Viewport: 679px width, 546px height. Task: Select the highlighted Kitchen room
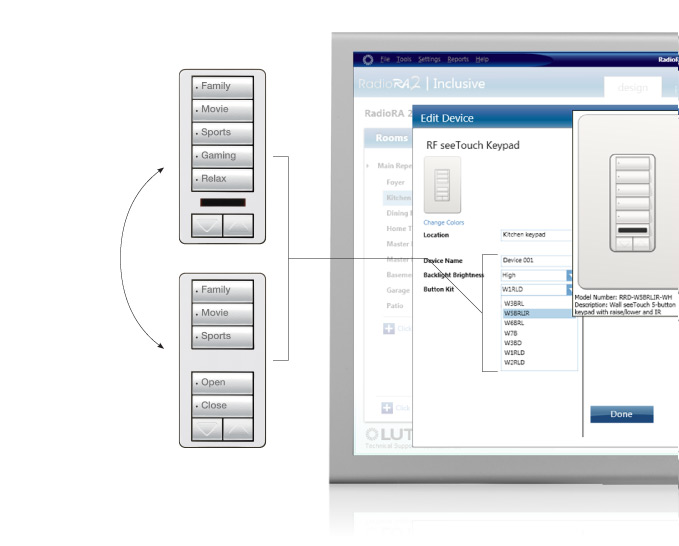[398, 197]
